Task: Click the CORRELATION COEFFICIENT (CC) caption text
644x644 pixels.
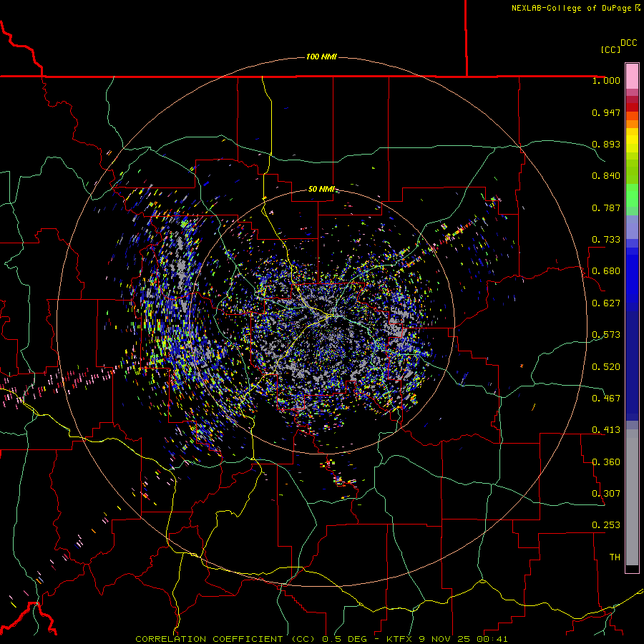Action: 225,639
